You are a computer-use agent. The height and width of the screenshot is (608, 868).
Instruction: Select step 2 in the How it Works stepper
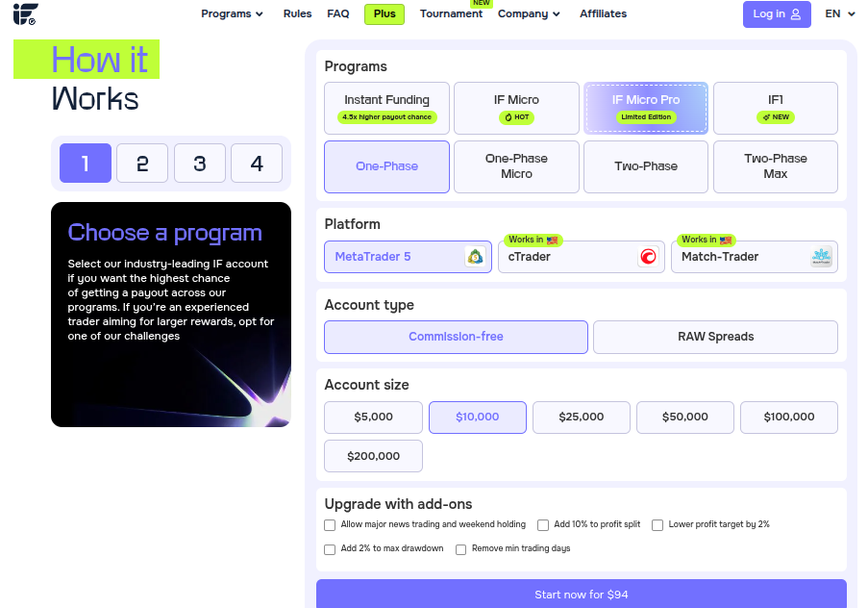coord(142,164)
